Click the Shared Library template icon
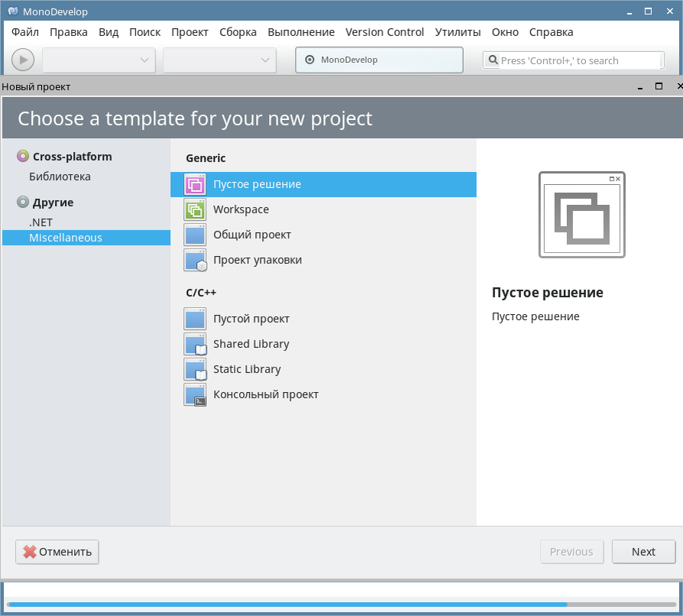Viewport: 683px width, 616px height. 194,344
